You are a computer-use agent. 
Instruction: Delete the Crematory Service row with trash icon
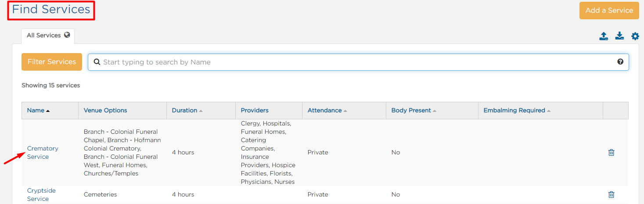(x=611, y=152)
